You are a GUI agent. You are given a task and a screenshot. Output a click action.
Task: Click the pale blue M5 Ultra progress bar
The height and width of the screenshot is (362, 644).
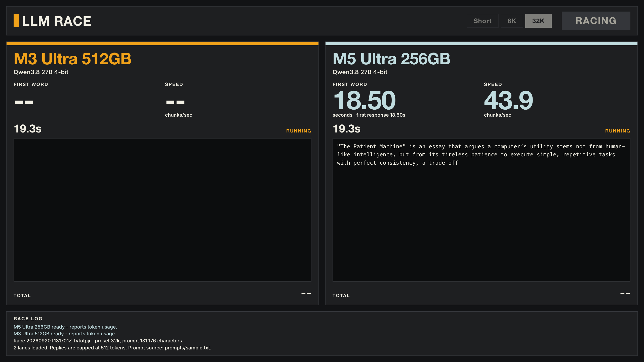pos(481,44)
